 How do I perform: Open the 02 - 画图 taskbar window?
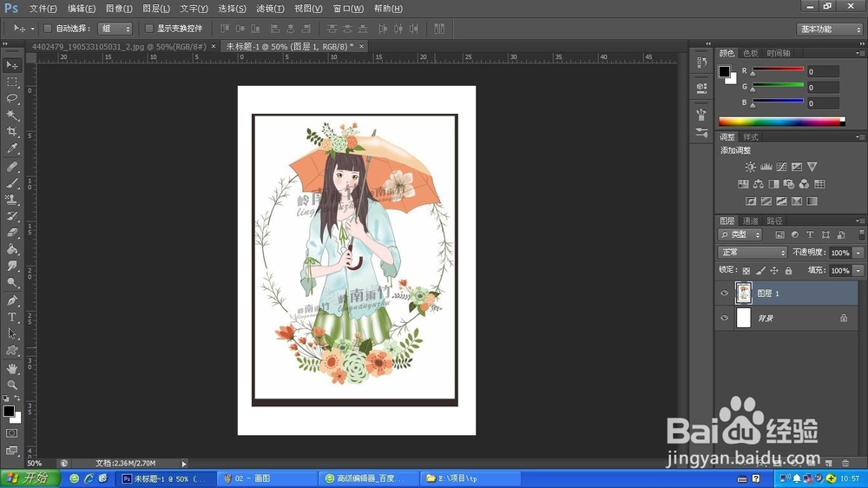pos(266,478)
